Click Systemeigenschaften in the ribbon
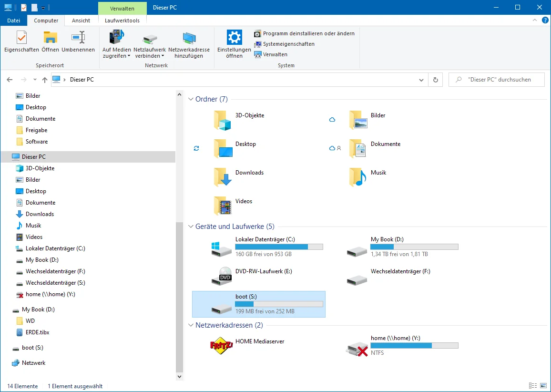The image size is (551, 392). 288,44
